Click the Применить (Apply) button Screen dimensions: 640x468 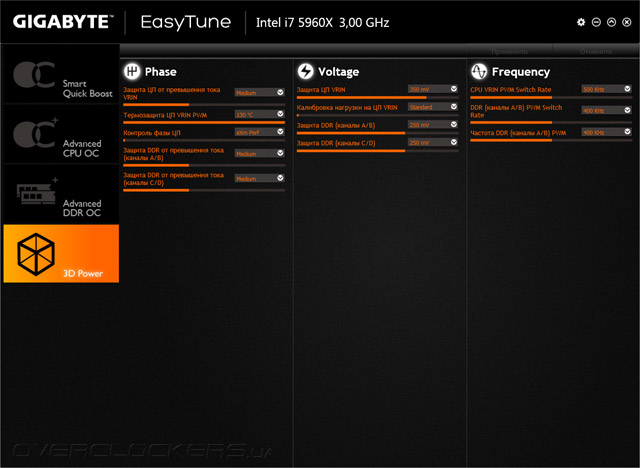point(509,51)
